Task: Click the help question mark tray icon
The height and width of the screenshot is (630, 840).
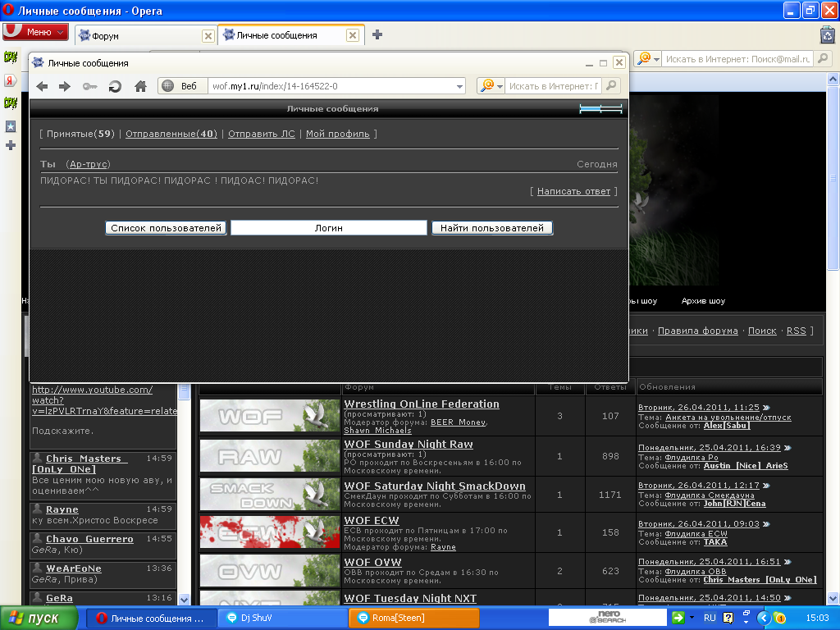Action: (x=728, y=618)
